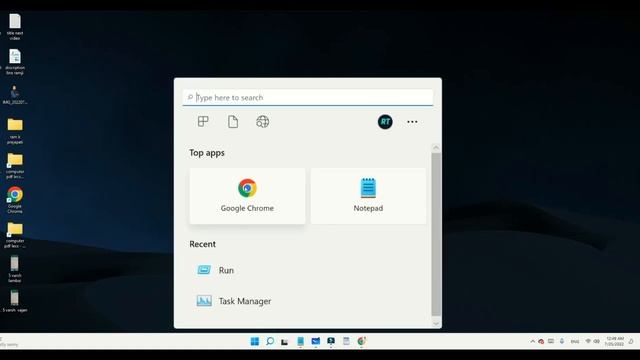This screenshot has height=360, width=640.
Task: Open Notepad from Top apps
Action: coord(368,196)
